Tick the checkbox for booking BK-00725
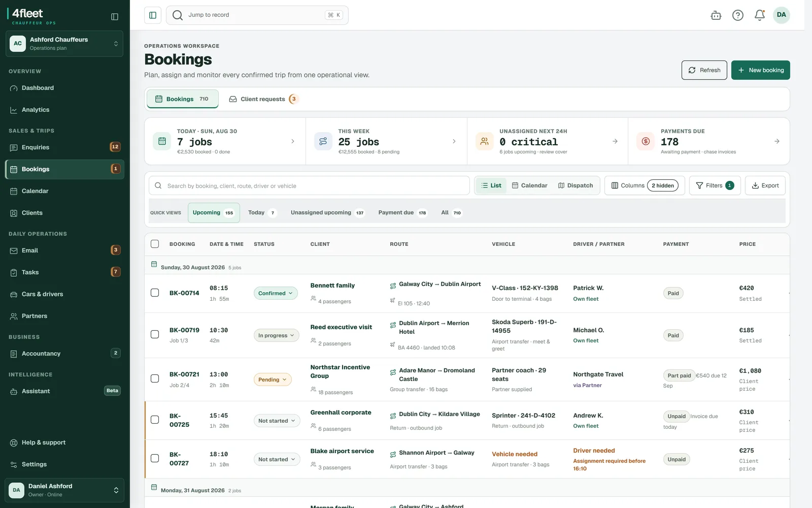Image resolution: width=812 pixels, height=508 pixels. click(155, 420)
